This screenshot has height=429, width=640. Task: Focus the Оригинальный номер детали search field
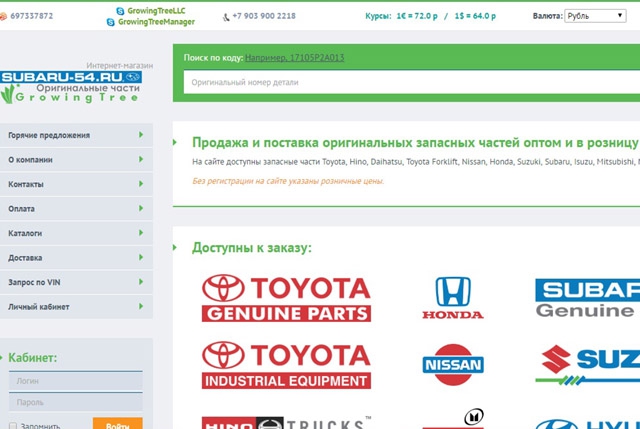[x=412, y=82]
